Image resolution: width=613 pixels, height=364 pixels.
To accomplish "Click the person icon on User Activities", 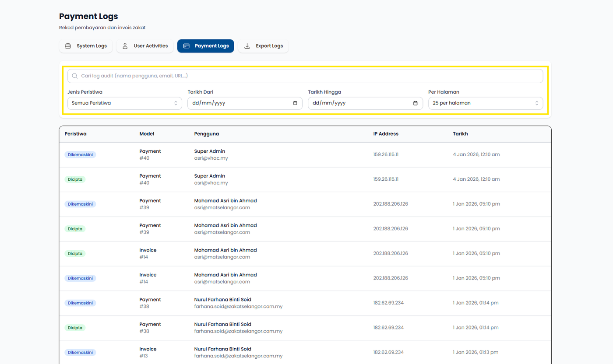I will point(125,46).
